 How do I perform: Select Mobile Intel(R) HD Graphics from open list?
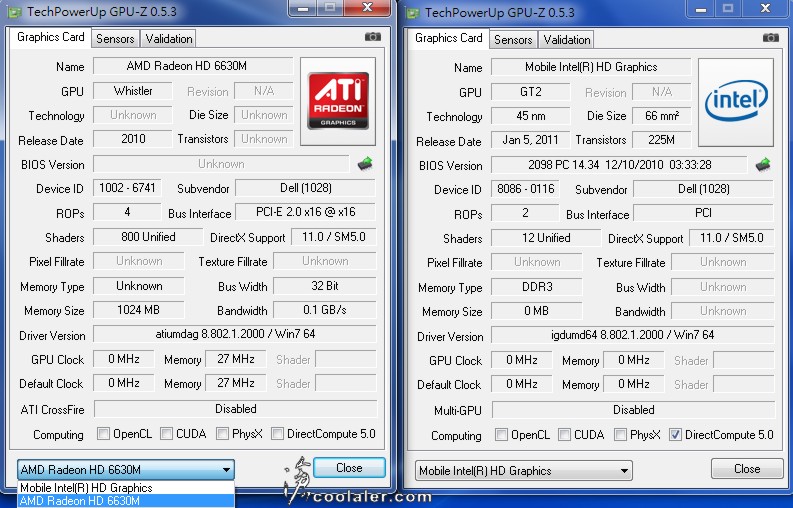[126, 488]
